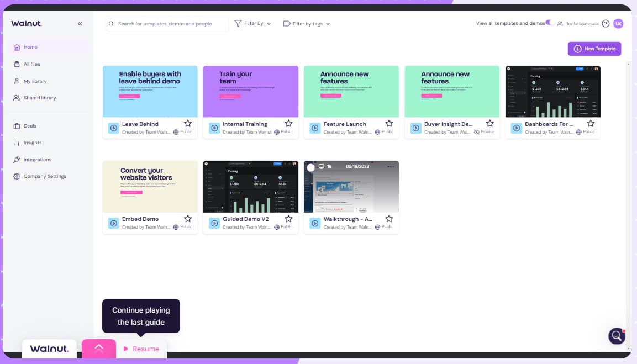
Task: Open the Insights sidebar icon
Action: click(x=17, y=143)
